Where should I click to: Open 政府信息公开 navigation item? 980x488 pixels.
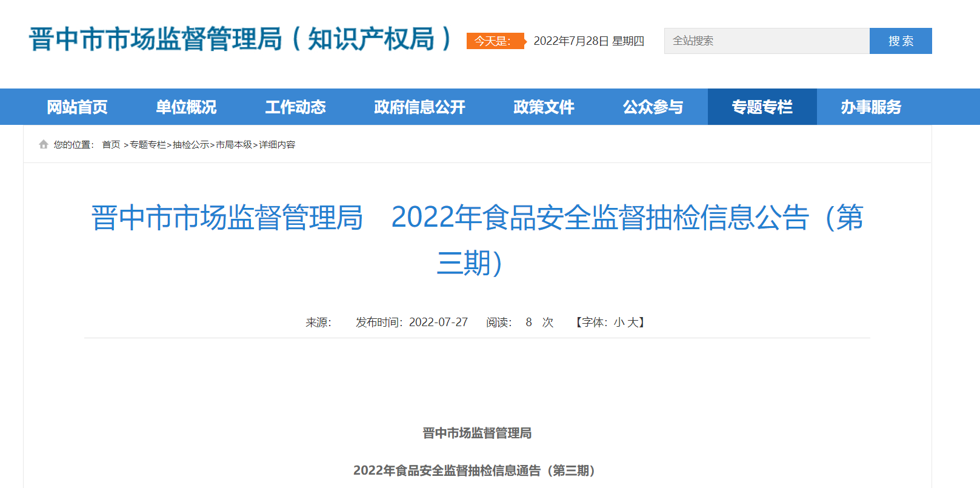click(420, 107)
